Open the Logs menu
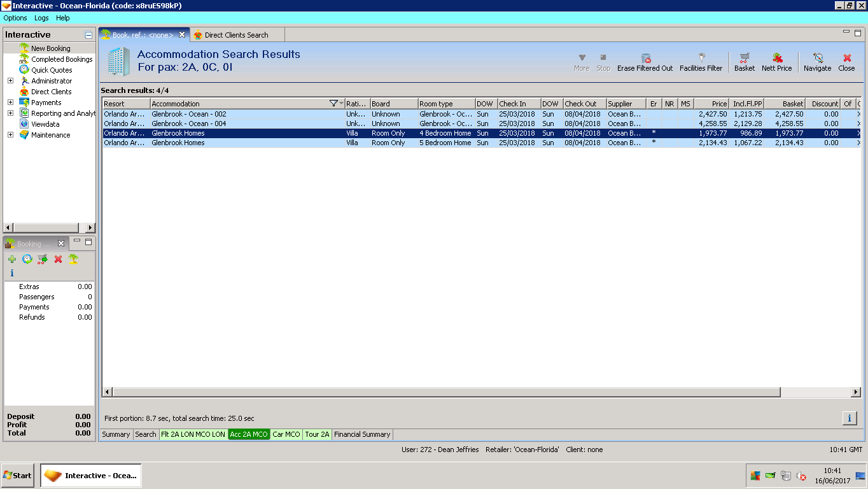 41,18
